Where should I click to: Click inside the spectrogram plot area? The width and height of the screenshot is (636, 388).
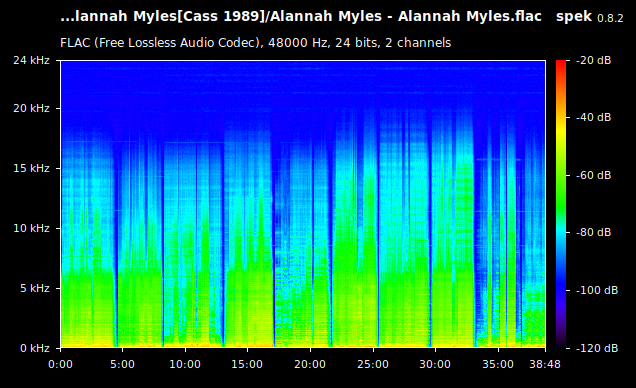click(303, 204)
